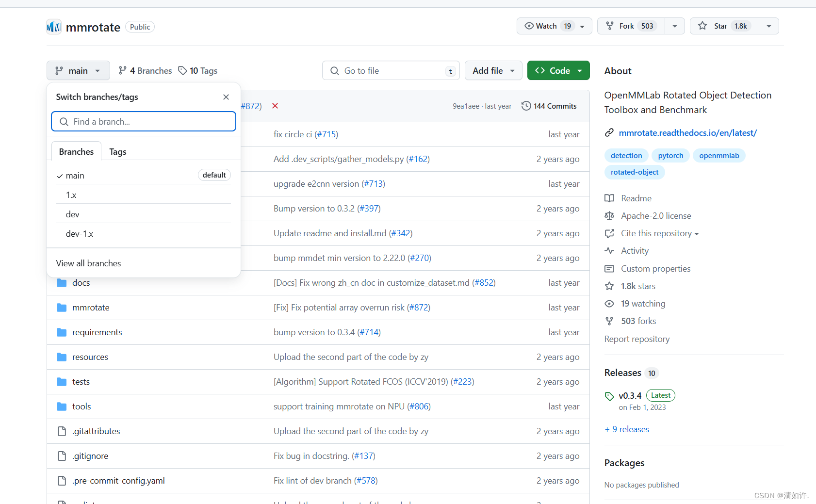Open the 144 Commits history link
Viewport: 816px width, 504px height.
[x=549, y=106]
